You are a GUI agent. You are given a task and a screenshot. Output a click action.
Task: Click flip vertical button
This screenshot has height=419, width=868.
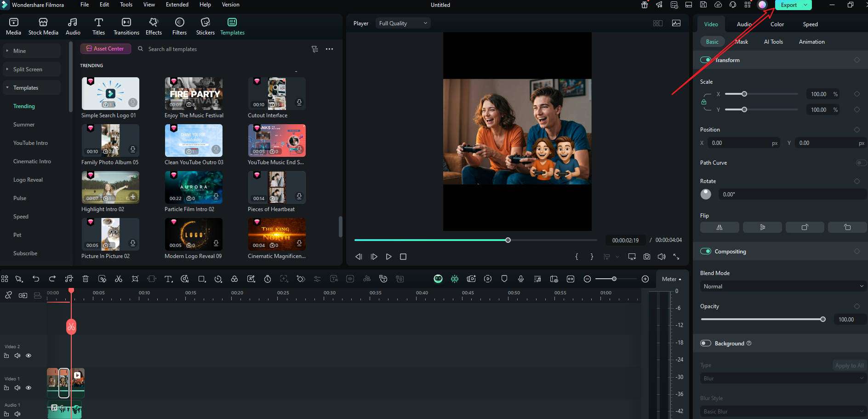[762, 227]
